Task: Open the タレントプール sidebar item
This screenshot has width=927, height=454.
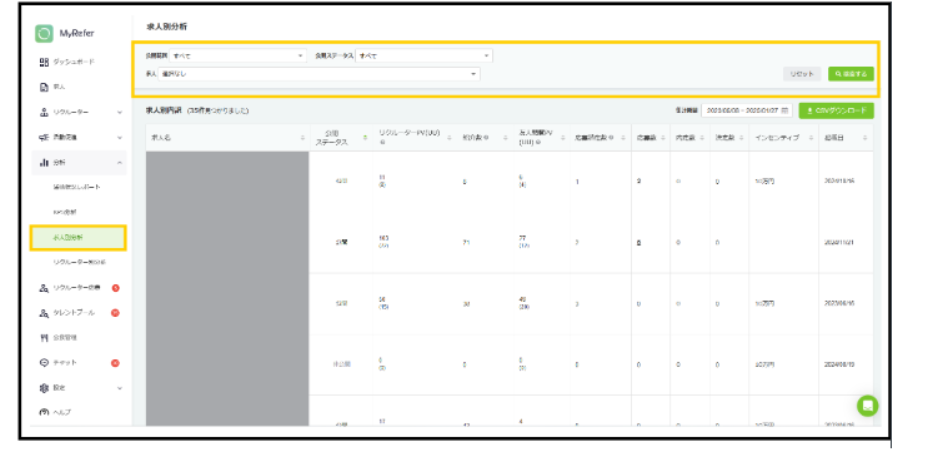Action: [74, 313]
